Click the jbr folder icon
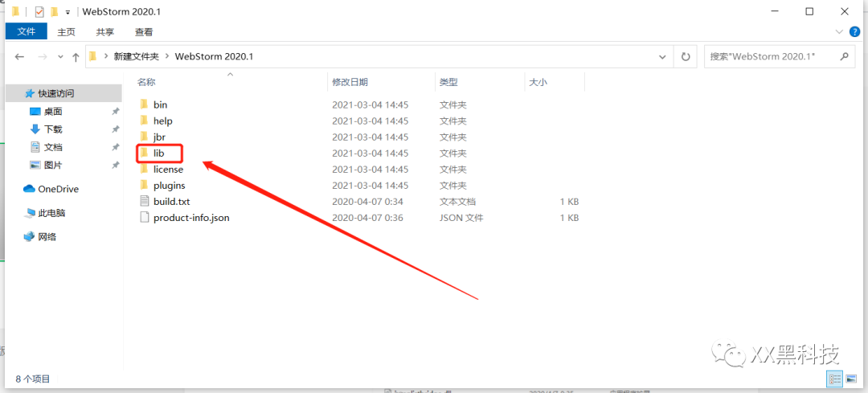 click(144, 136)
